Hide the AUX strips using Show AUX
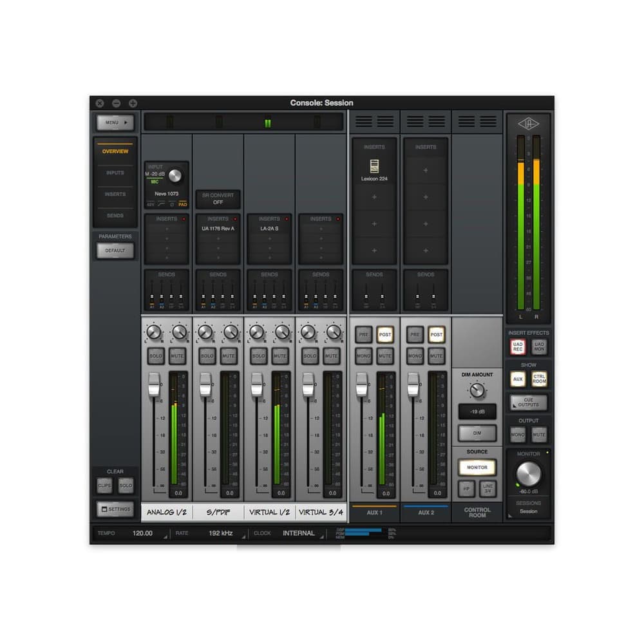This screenshot has height=644, width=644. 518,379
